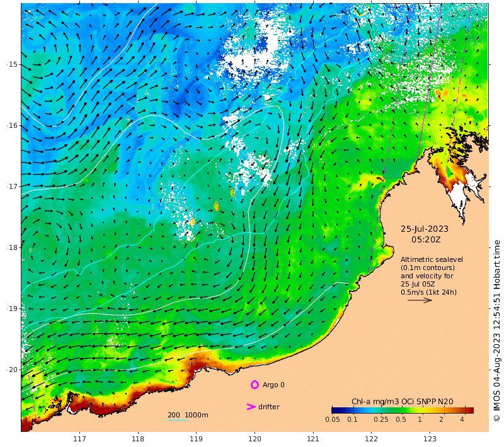Click the cyan 200m isobath legend line
This screenshot has height=447, width=504.
tap(178, 420)
